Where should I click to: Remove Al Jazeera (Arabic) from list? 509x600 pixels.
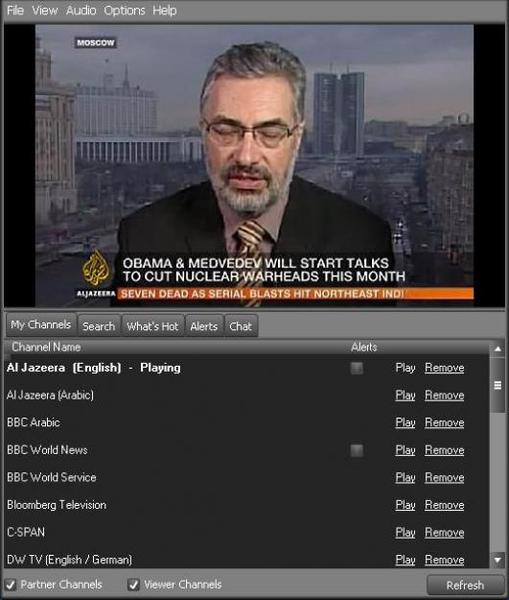[444, 395]
